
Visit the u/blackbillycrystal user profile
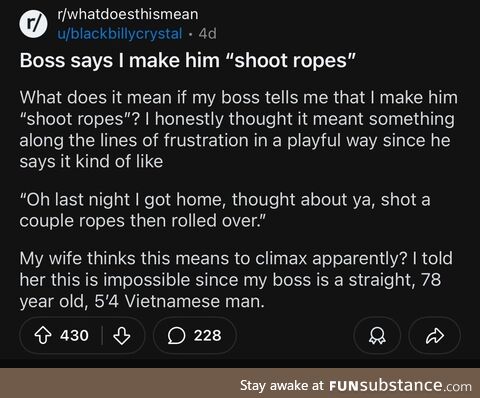coord(120,34)
